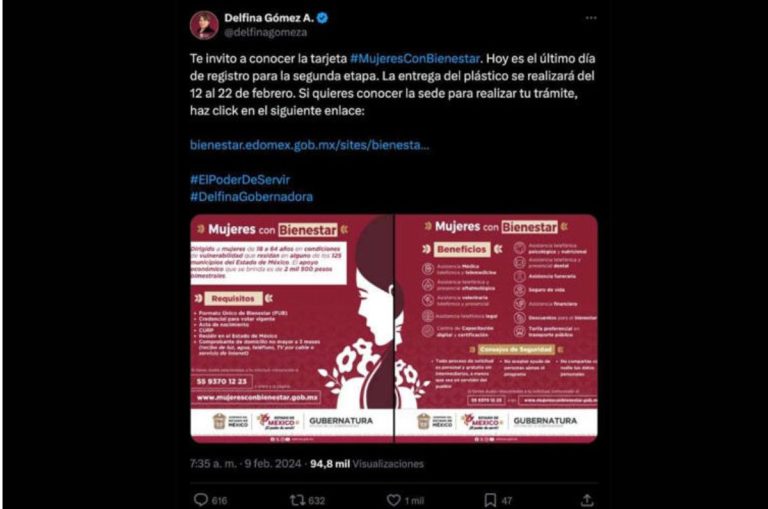This screenshot has height=509, width=768.
Task: Click the blue verified badge next to name
Action: click(322, 18)
